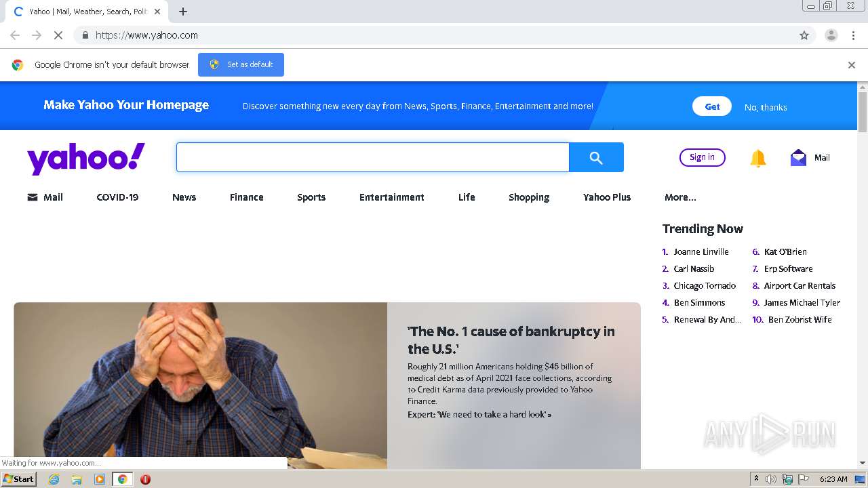Image resolution: width=868 pixels, height=488 pixels.
Task: Open trending topic James Michael Tyler
Action: click(802, 302)
